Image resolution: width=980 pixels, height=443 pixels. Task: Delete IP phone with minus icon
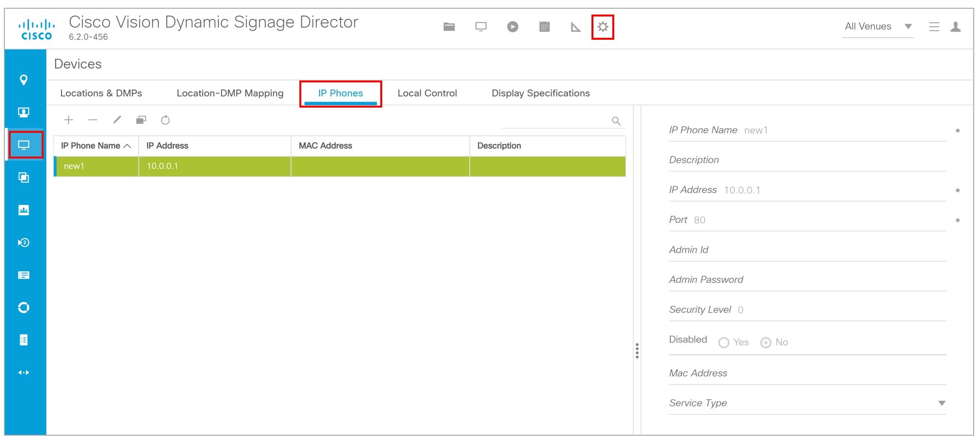click(93, 120)
